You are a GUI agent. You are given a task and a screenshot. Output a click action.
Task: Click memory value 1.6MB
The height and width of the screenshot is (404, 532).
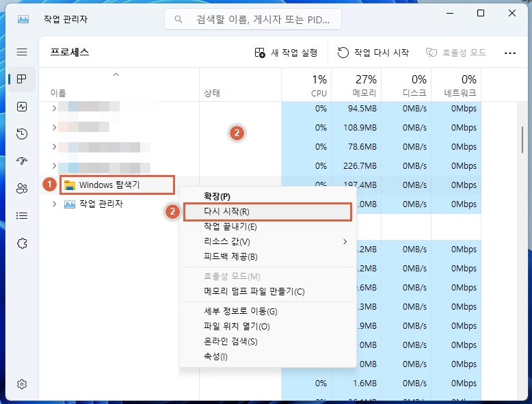click(364, 383)
